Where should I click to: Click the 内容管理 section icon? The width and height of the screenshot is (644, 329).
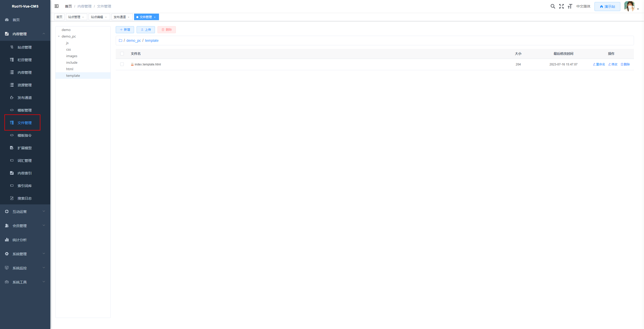(x=6, y=33)
